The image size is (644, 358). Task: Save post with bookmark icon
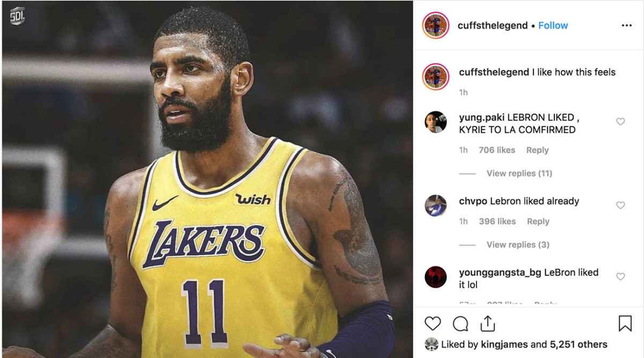tap(625, 324)
